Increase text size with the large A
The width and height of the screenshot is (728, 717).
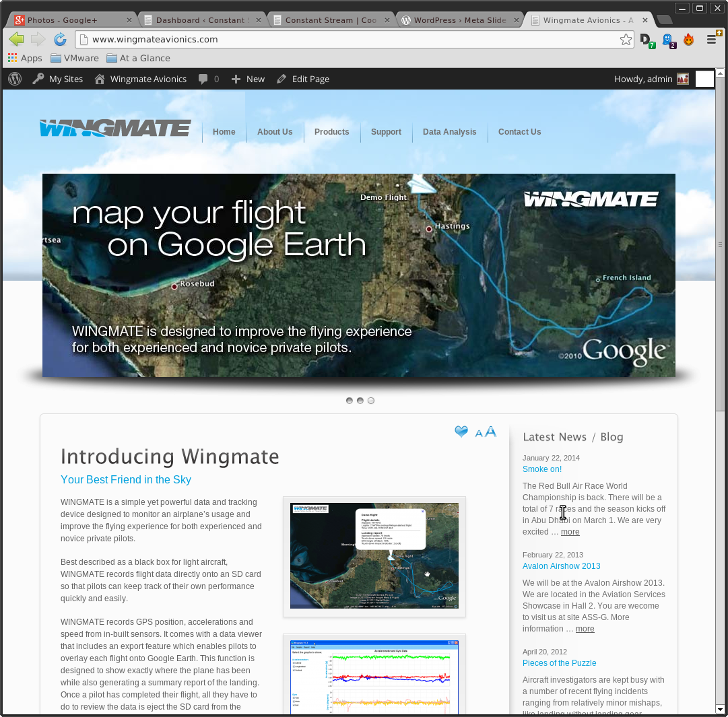pos(490,432)
